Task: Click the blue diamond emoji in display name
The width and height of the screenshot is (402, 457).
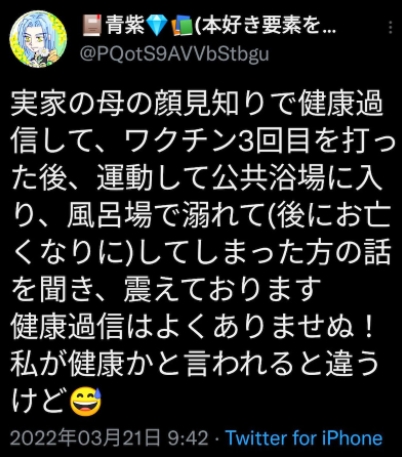Action: (157, 26)
